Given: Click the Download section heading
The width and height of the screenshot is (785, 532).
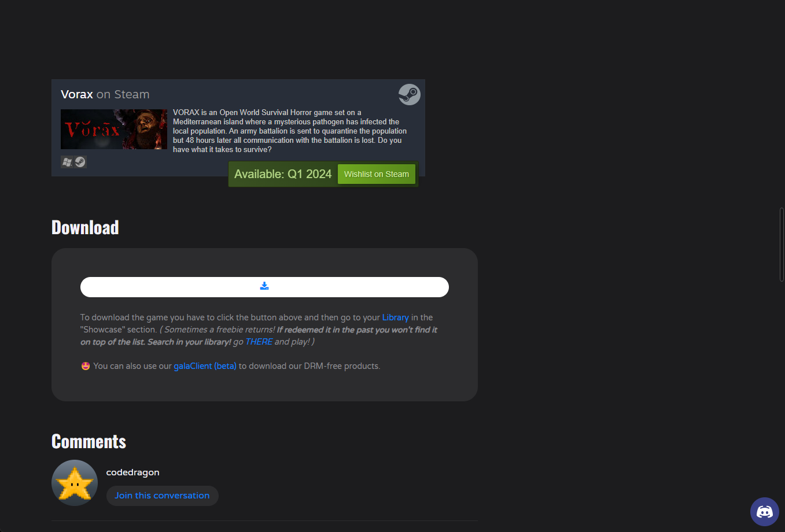Looking at the screenshot, I should [85, 227].
